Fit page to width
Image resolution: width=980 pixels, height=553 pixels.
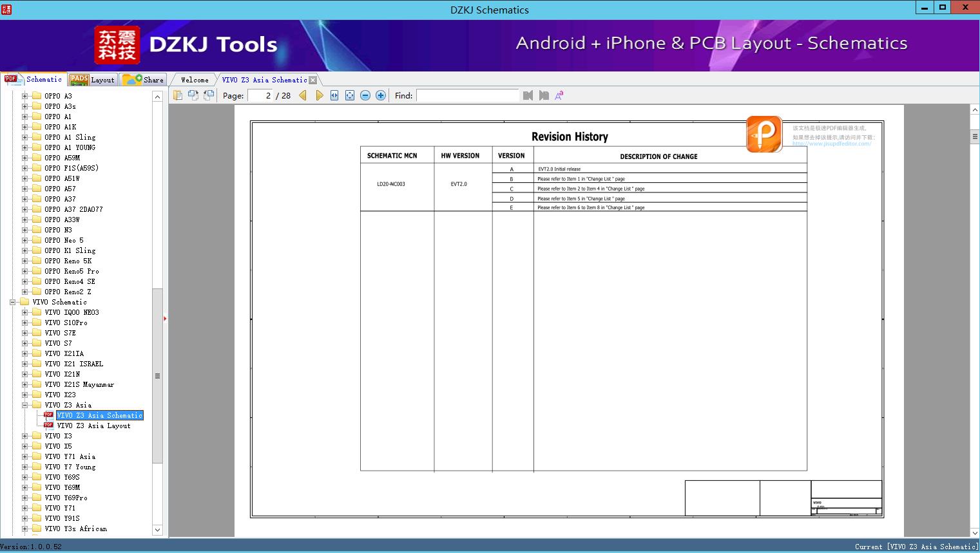pos(334,95)
